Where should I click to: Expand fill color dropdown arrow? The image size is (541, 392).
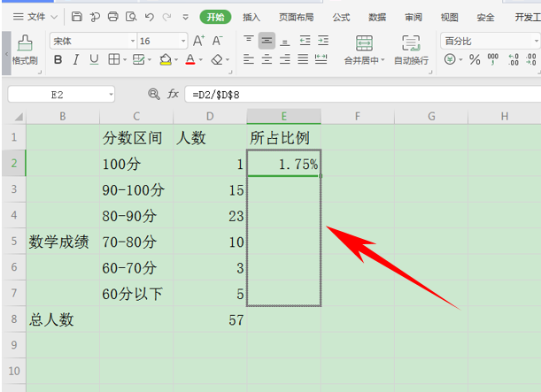[x=176, y=60]
